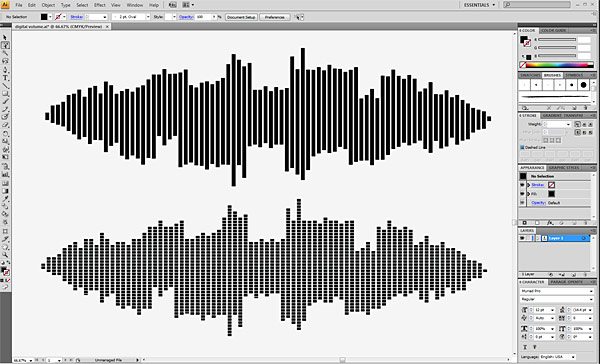The image size is (600, 364).
Task: Open the stroke Weight dropdown
Action: tap(568, 124)
